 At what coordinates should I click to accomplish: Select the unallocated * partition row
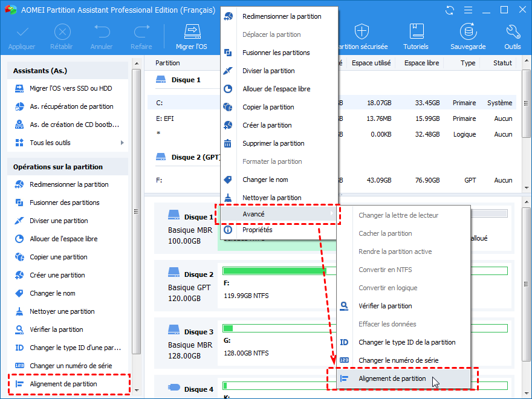coord(332,134)
